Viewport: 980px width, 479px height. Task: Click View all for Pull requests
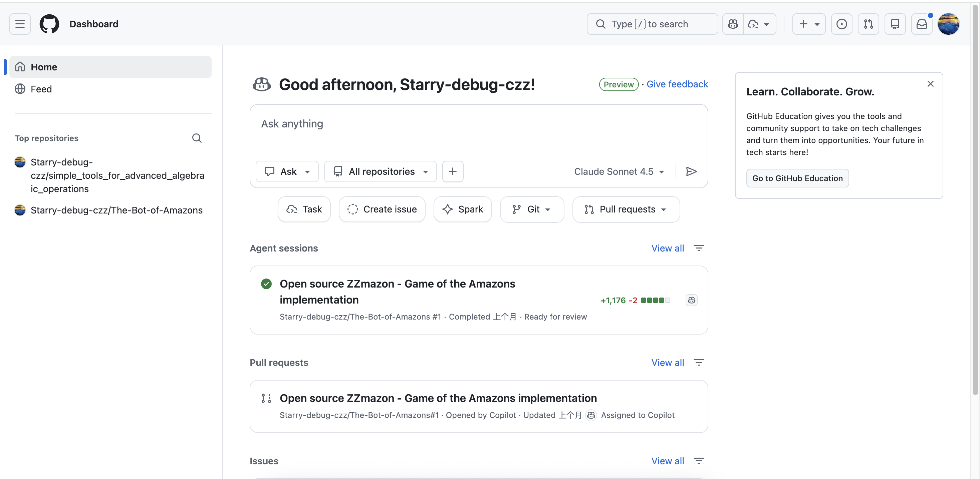point(667,363)
